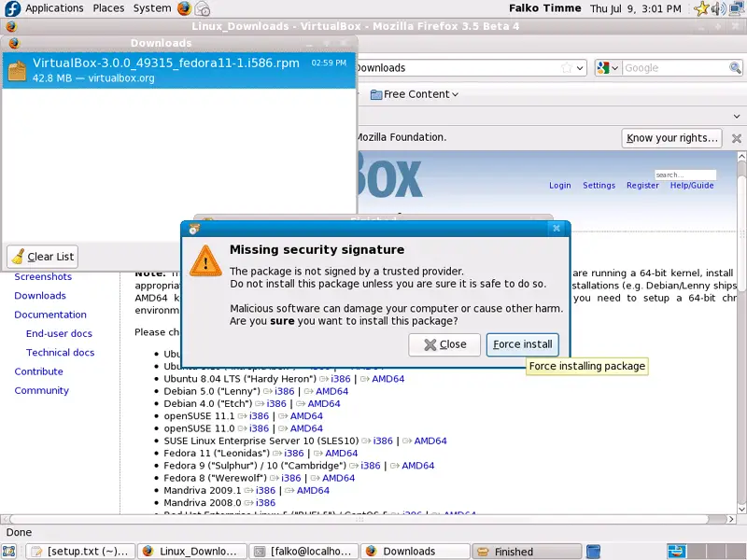Click the Free Content folder icon
Image resolution: width=747 pixels, height=560 pixels.
point(376,95)
